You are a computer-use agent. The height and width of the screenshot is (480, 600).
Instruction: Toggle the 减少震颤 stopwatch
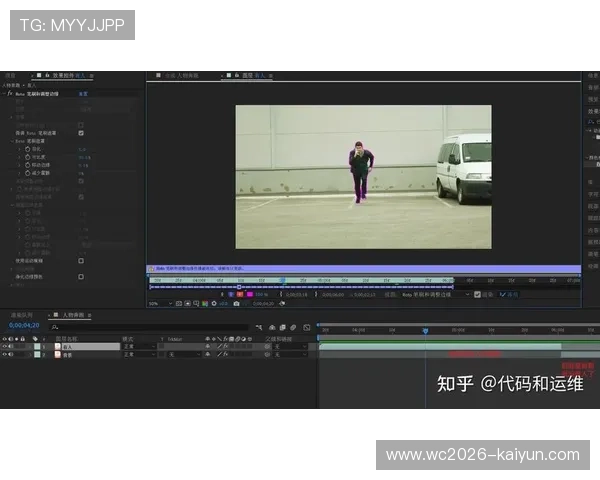28,173
